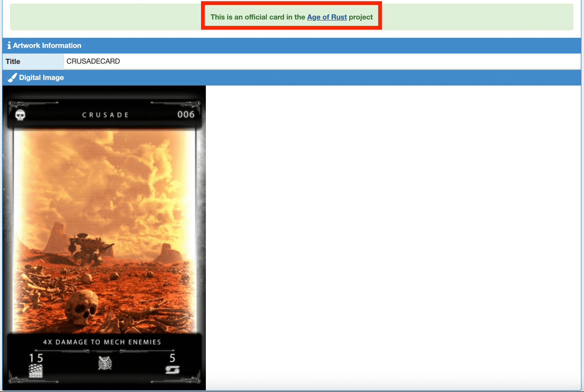
Task: Click the info icon beside Artwork Information
Action: point(9,46)
